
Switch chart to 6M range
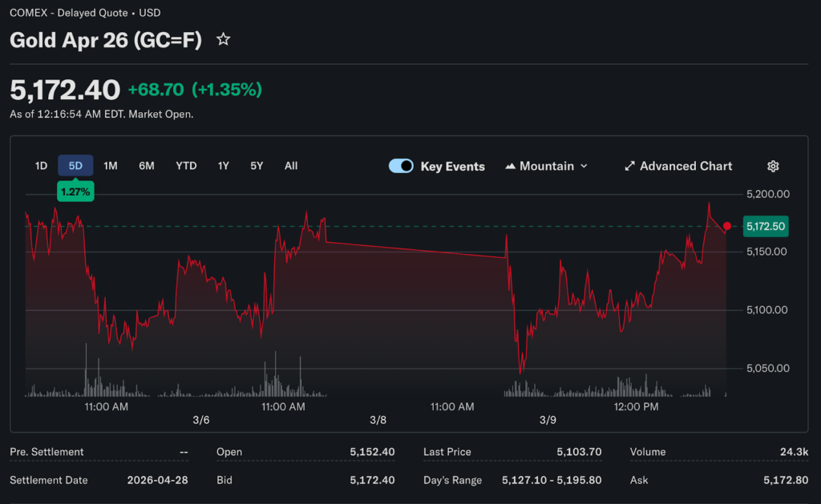pos(146,166)
